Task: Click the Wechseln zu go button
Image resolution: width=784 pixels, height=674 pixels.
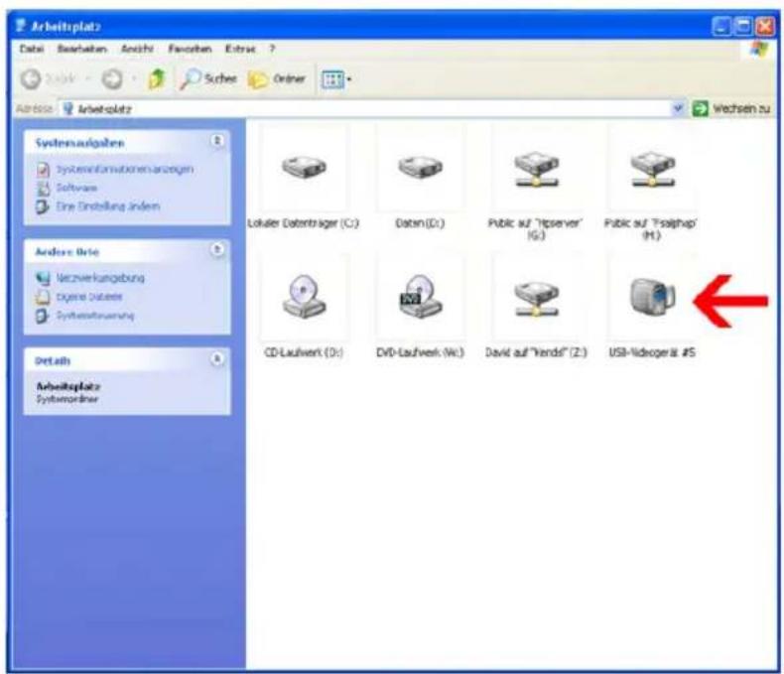Action: point(731,108)
